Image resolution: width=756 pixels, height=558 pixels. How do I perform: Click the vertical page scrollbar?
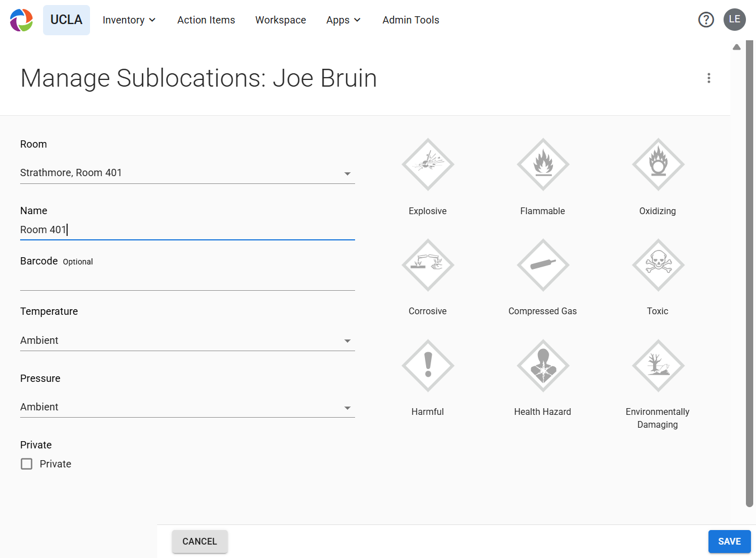click(750, 274)
